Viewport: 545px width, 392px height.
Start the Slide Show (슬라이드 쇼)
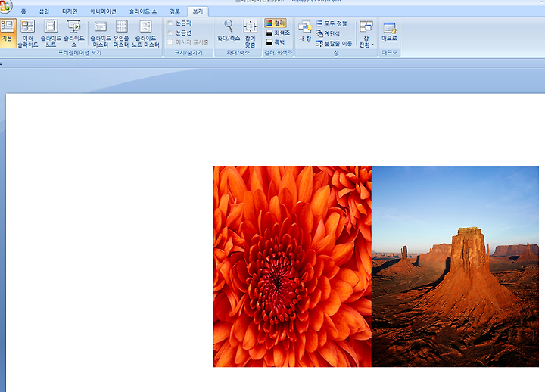(74, 33)
